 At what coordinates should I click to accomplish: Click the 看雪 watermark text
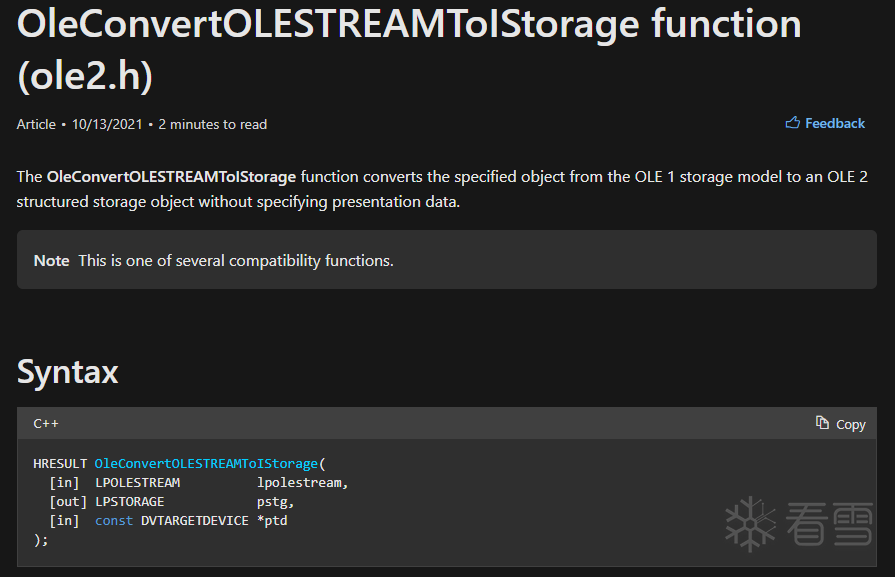coord(829,524)
